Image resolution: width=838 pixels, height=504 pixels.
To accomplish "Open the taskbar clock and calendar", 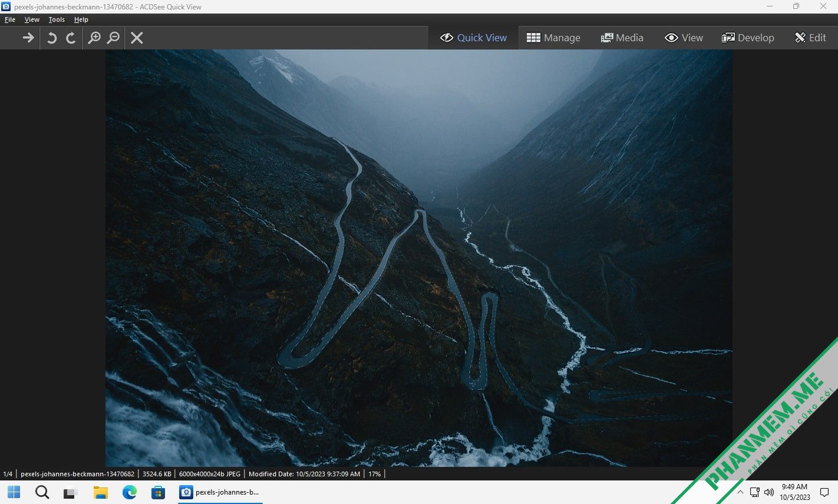I will (x=794, y=492).
